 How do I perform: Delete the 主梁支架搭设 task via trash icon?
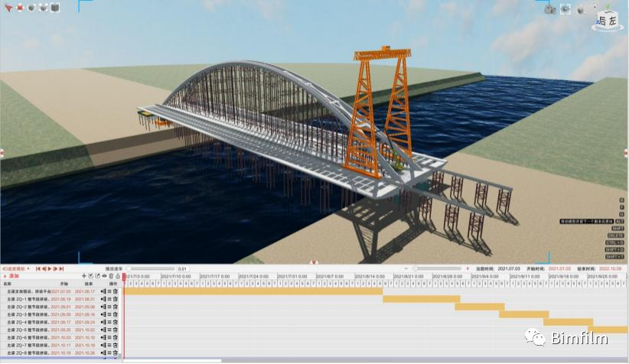115,291
